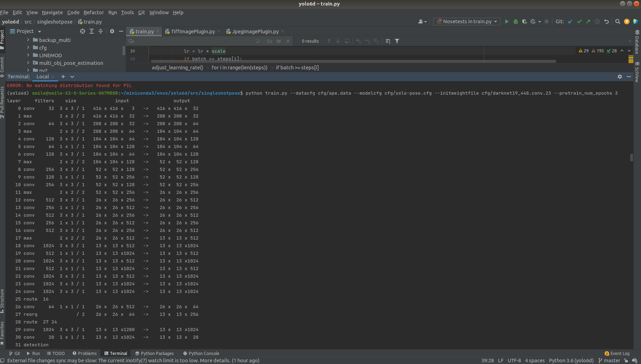Click Python 3.6 (yolo6d) interpreter selector

pyautogui.click(x=571, y=361)
